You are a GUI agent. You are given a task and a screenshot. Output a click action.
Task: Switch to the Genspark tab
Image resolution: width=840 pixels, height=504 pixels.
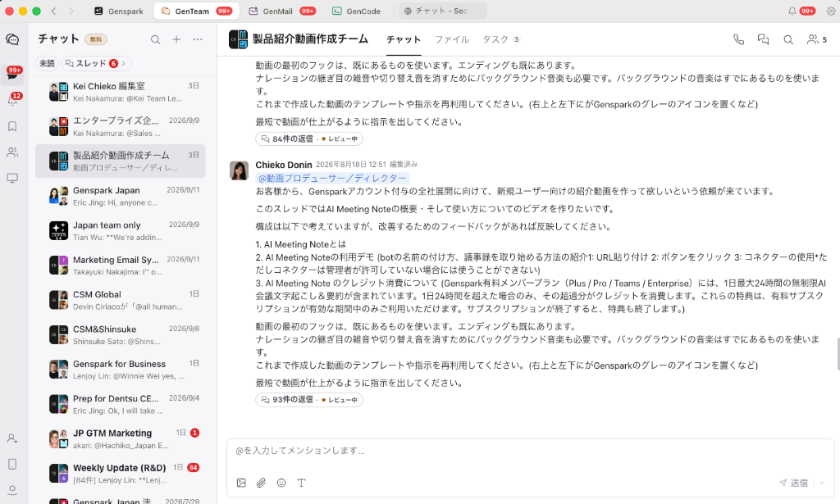[x=119, y=11]
